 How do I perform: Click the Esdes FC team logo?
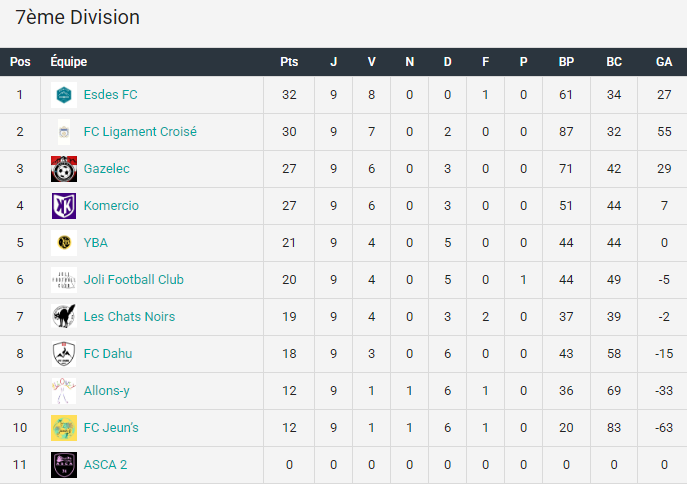(x=64, y=95)
